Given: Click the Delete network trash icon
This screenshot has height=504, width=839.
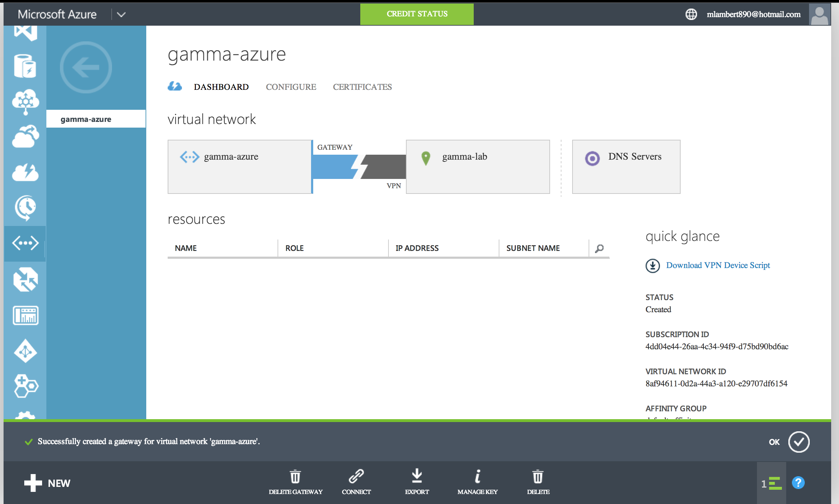Looking at the screenshot, I should click(x=538, y=477).
